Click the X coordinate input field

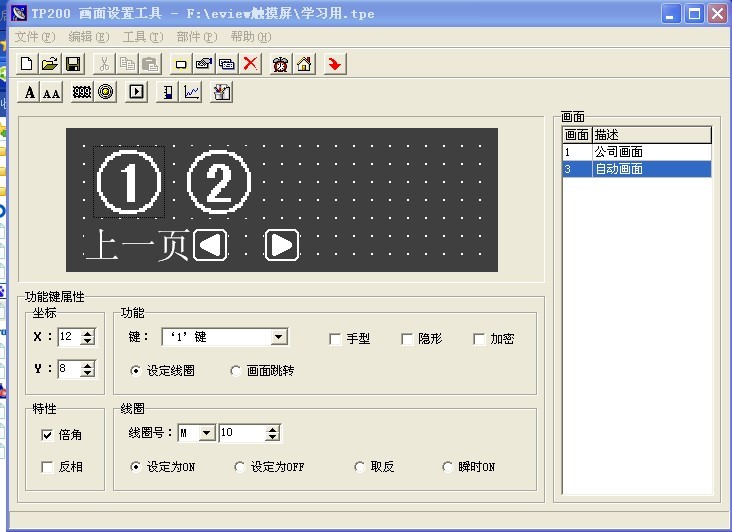click(x=69, y=337)
